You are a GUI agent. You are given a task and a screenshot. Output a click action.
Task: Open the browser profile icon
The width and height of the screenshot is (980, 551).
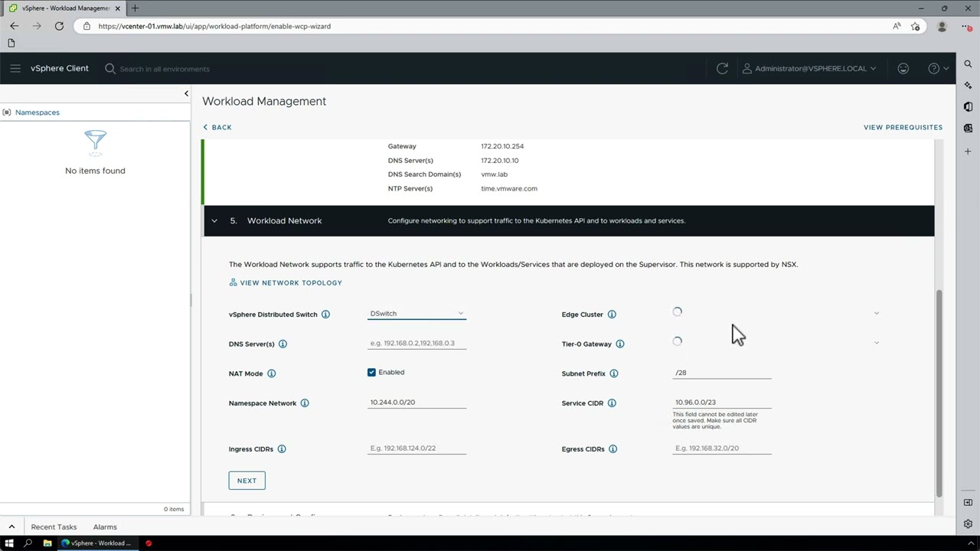click(x=942, y=26)
